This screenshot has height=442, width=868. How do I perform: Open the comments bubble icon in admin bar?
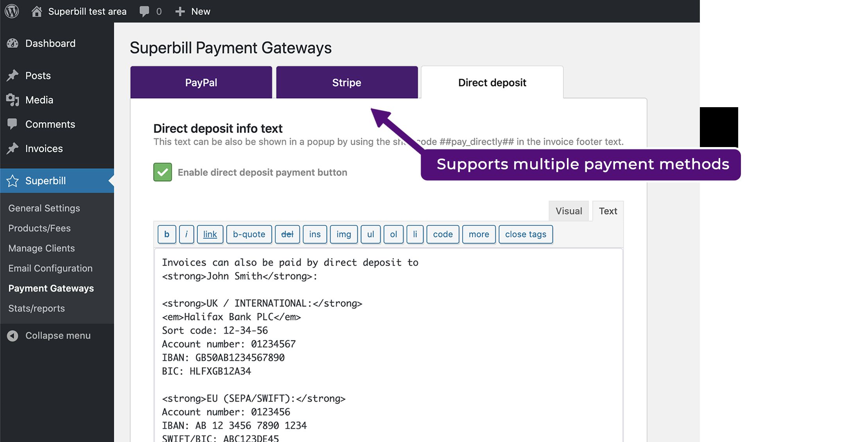click(144, 11)
